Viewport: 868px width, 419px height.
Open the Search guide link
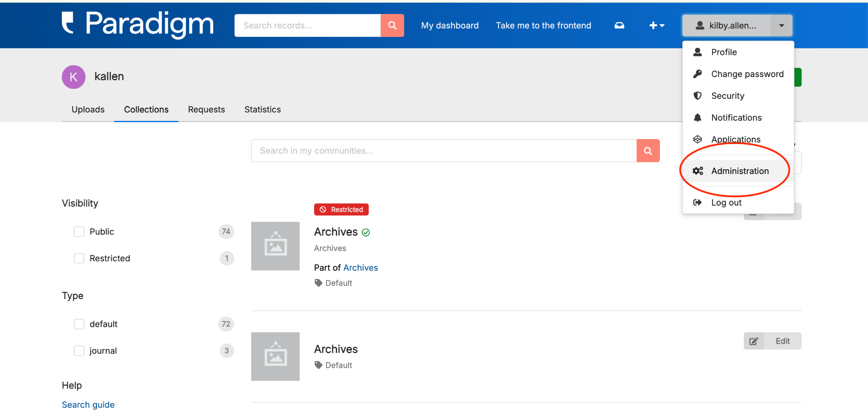pyautogui.click(x=88, y=405)
